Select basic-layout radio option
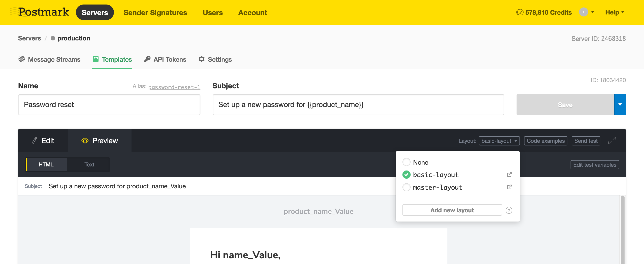 point(406,175)
